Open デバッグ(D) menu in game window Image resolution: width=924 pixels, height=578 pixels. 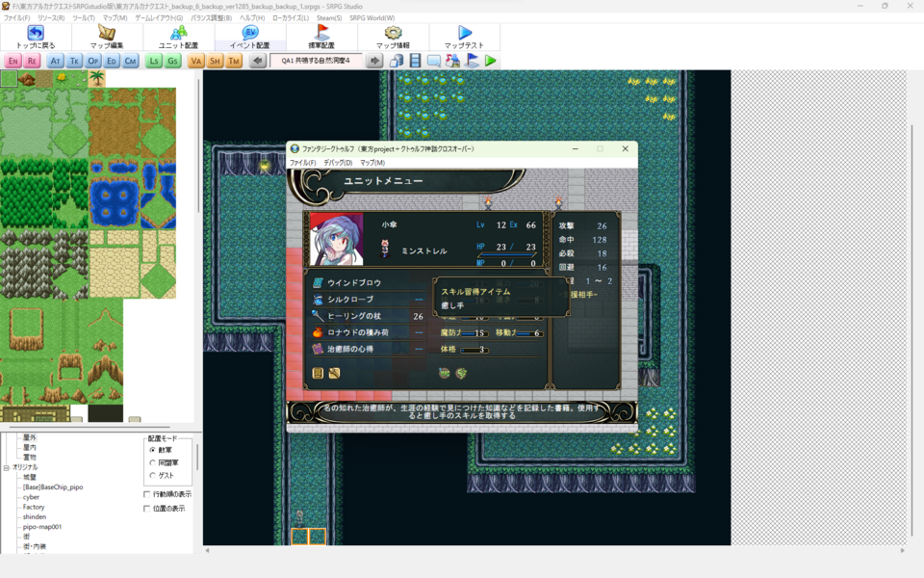click(338, 163)
